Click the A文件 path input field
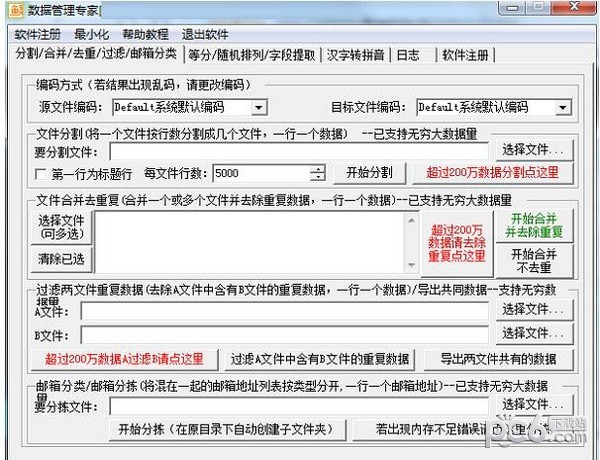600x460 pixels. pos(285,311)
